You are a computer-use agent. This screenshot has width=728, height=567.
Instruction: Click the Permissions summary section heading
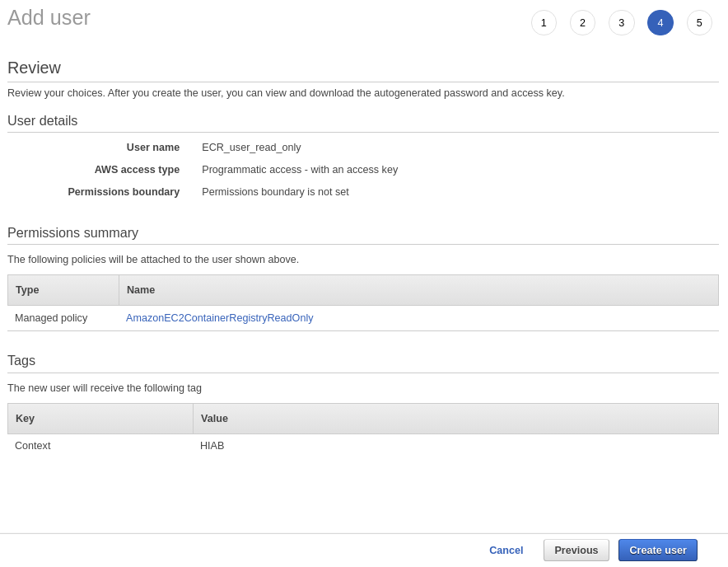point(72,233)
